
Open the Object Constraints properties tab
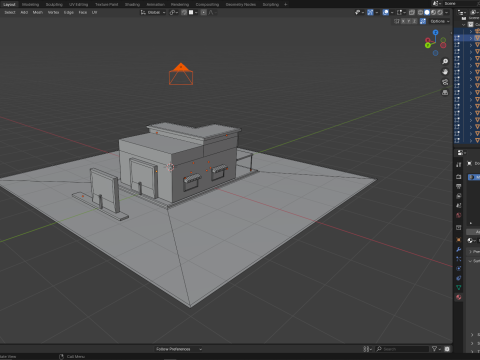click(459, 278)
